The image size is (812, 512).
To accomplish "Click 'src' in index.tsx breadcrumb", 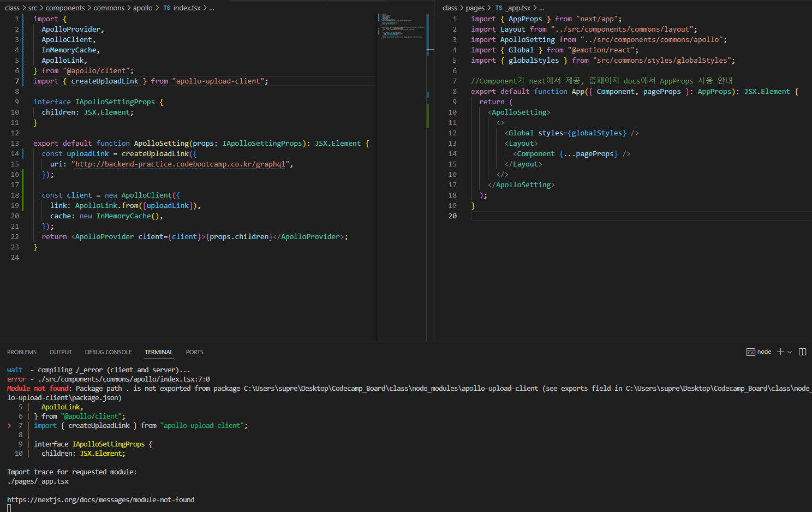I will [x=33, y=8].
